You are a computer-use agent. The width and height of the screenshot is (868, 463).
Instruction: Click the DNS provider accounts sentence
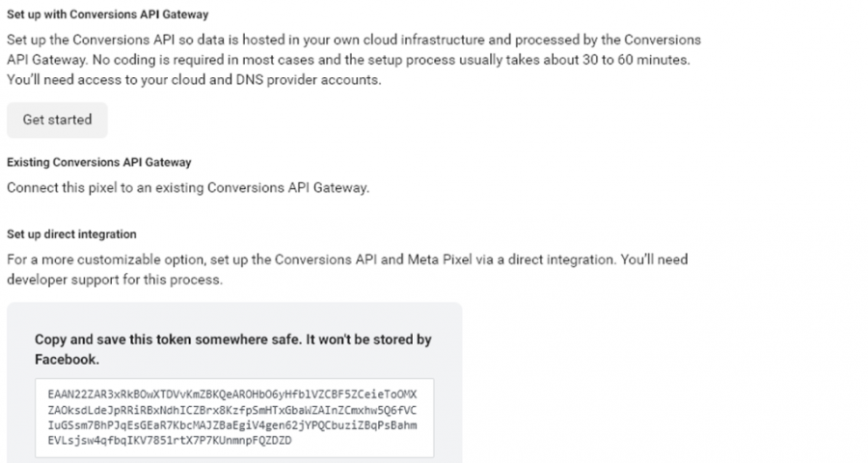coord(194,80)
